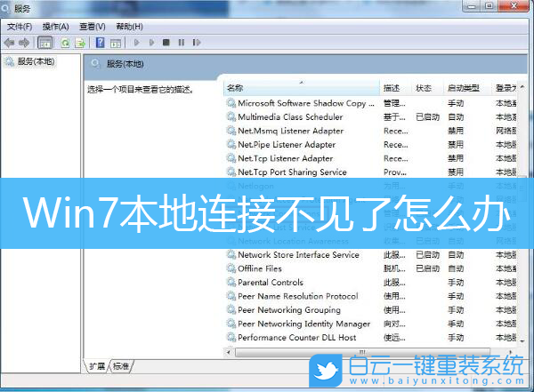Minimize the 服务 window
The height and width of the screenshot is (392, 534).
pos(472,6)
